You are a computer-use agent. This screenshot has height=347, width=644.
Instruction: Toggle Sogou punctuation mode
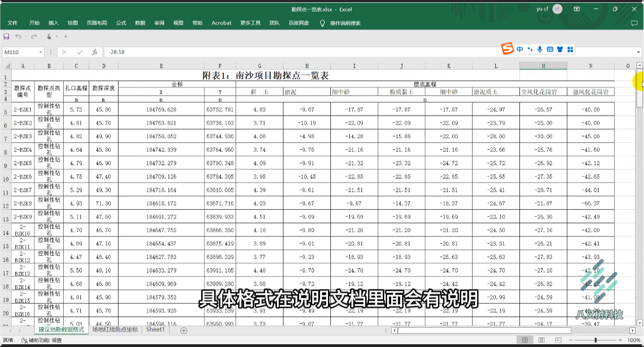[530, 49]
